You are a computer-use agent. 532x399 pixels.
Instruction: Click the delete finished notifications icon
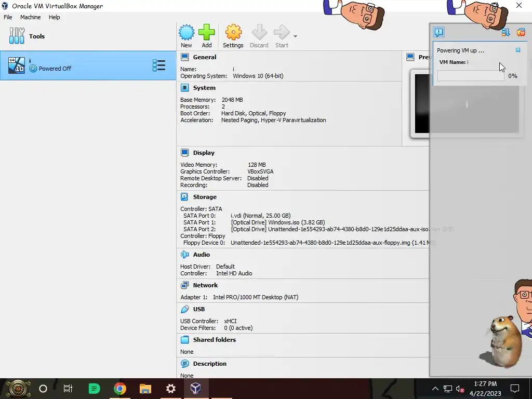point(521,32)
